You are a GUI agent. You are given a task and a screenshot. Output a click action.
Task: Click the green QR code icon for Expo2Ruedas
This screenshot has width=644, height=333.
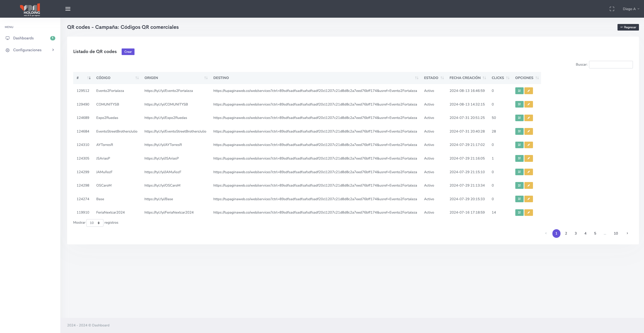[x=519, y=118]
